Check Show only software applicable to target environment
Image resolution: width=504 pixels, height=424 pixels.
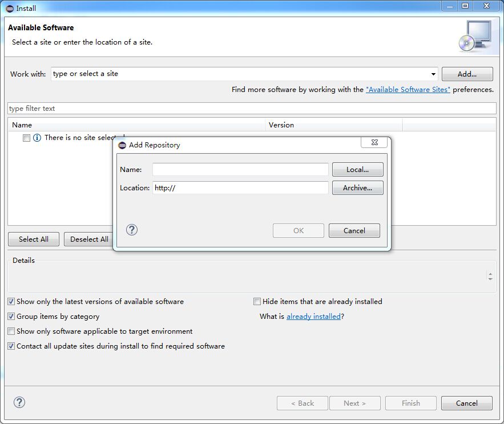click(11, 331)
